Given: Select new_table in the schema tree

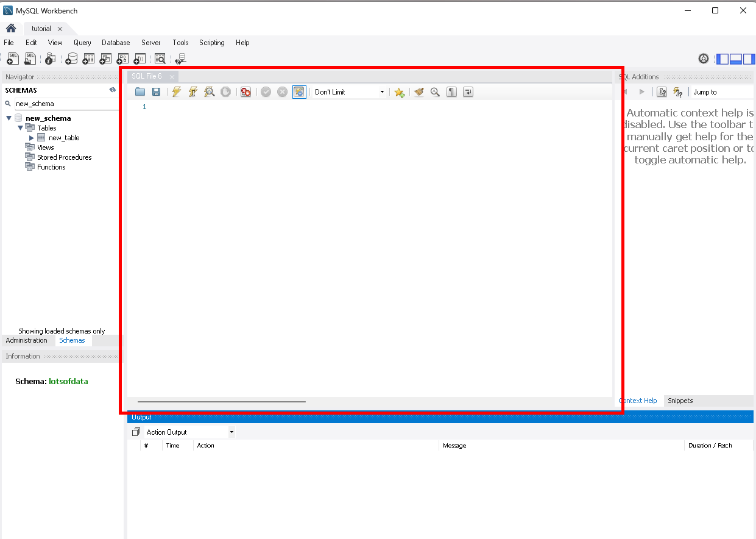Looking at the screenshot, I should click(x=64, y=138).
